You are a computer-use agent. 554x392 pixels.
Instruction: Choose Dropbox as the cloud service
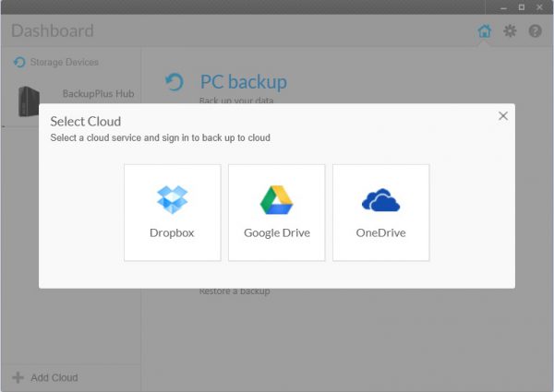(x=173, y=213)
